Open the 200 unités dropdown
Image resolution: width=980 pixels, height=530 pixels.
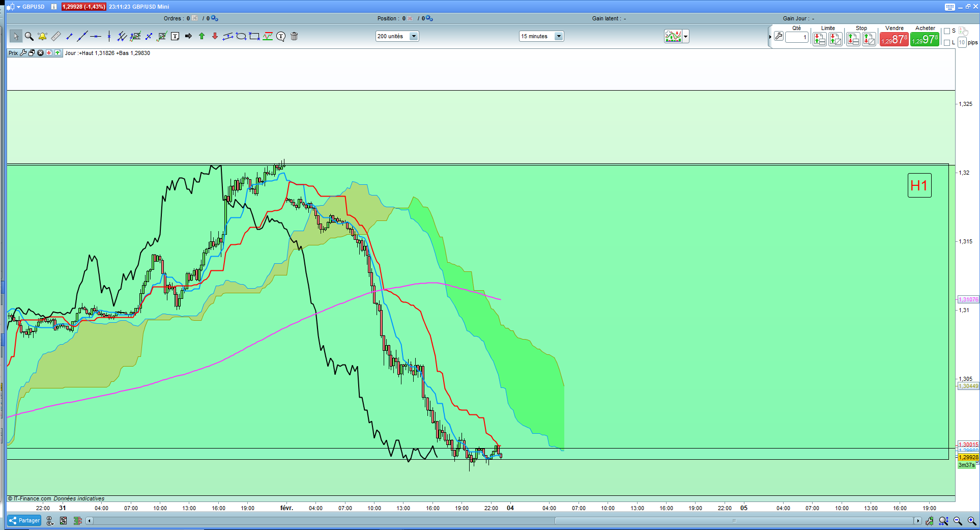tap(397, 36)
